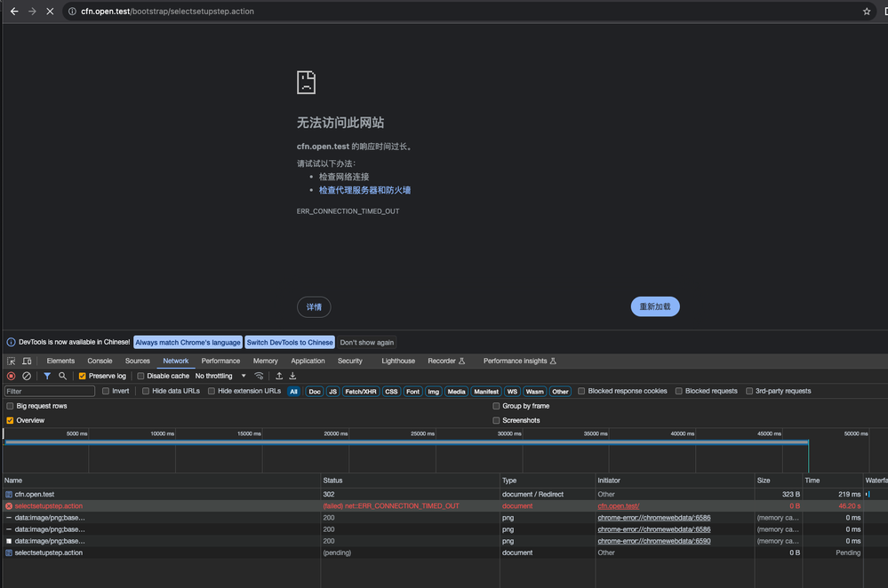Clear the network log
Viewport: 888px width, 588px height.
(27, 376)
